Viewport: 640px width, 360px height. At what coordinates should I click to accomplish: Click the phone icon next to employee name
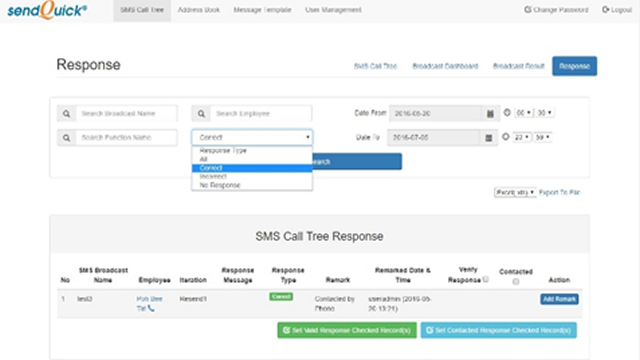[x=151, y=308]
